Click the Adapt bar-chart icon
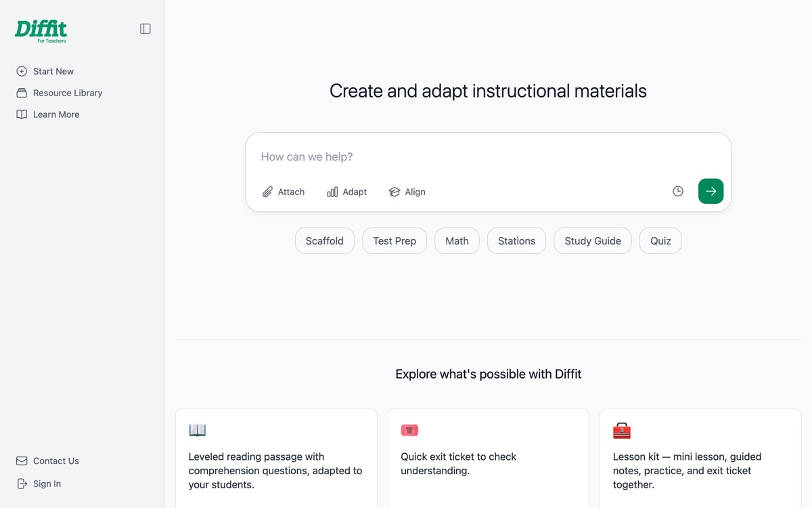 pyautogui.click(x=332, y=192)
